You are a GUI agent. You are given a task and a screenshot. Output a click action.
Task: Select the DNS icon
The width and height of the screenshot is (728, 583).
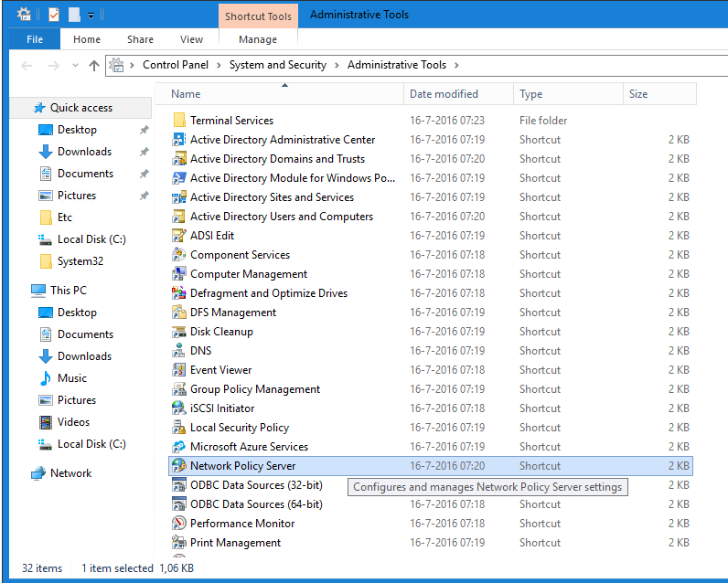pyautogui.click(x=179, y=351)
